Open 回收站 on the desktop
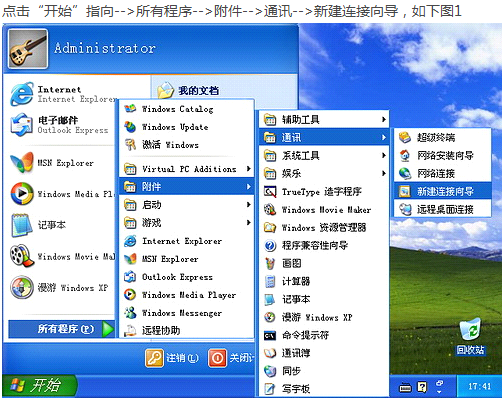This screenshot has height=398, width=502. click(x=471, y=336)
